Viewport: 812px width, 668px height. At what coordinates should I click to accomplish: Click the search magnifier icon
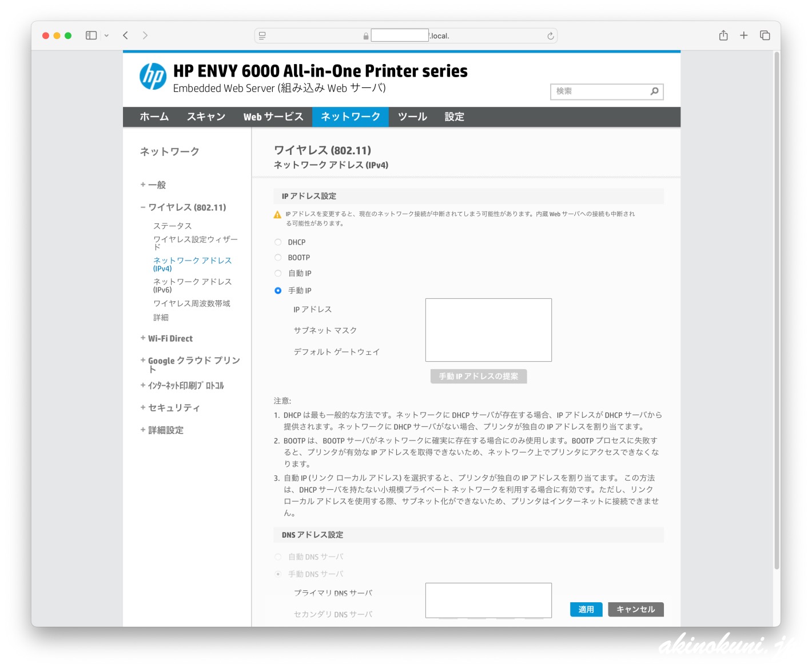[x=654, y=91]
